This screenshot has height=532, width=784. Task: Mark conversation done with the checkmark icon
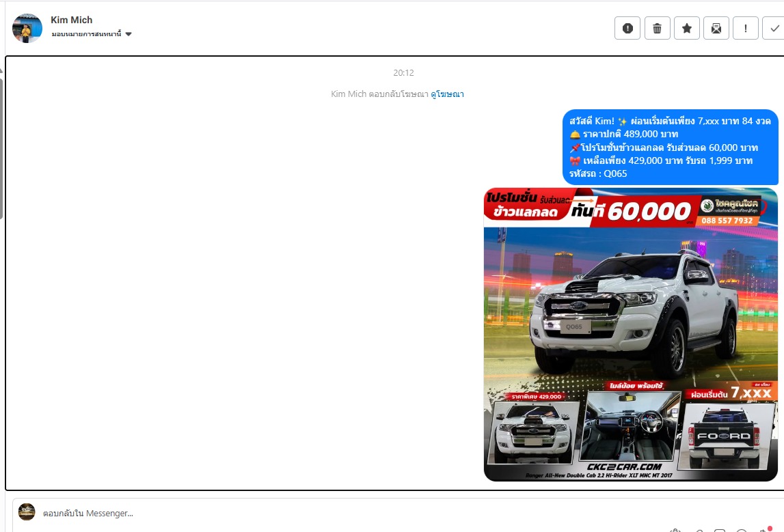pyautogui.click(x=774, y=28)
